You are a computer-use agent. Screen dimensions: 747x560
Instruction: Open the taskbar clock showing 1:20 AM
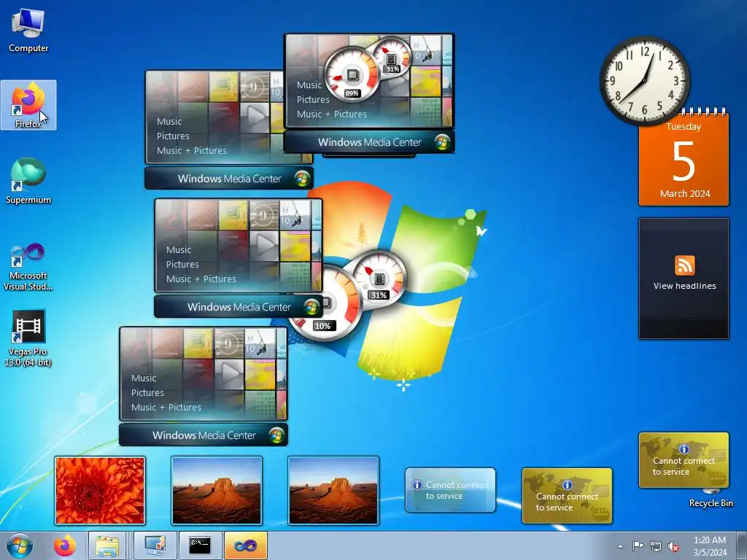coord(710,546)
